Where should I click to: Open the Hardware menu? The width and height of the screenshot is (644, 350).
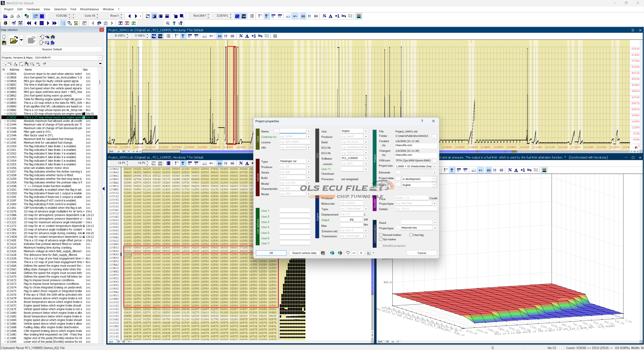[33, 9]
